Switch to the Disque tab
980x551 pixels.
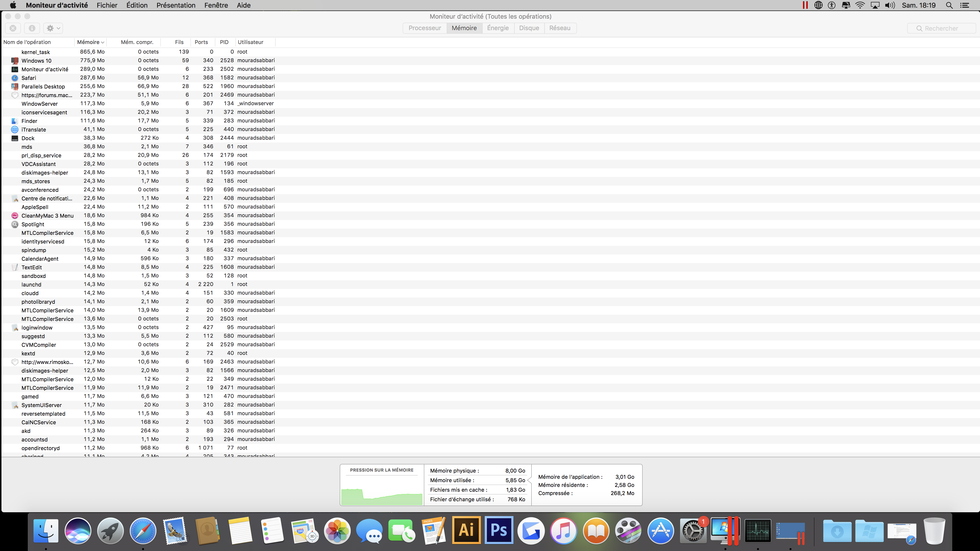pos(529,28)
